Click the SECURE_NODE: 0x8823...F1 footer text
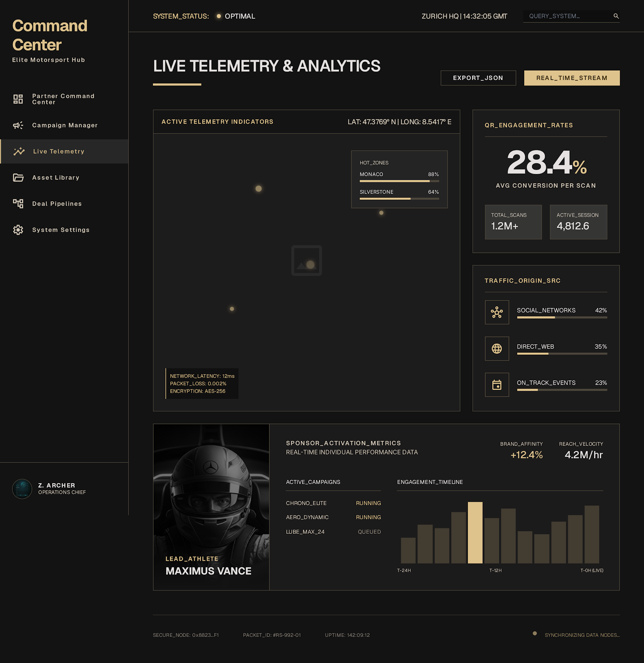Screen dimensions: 644x663 coord(186,635)
